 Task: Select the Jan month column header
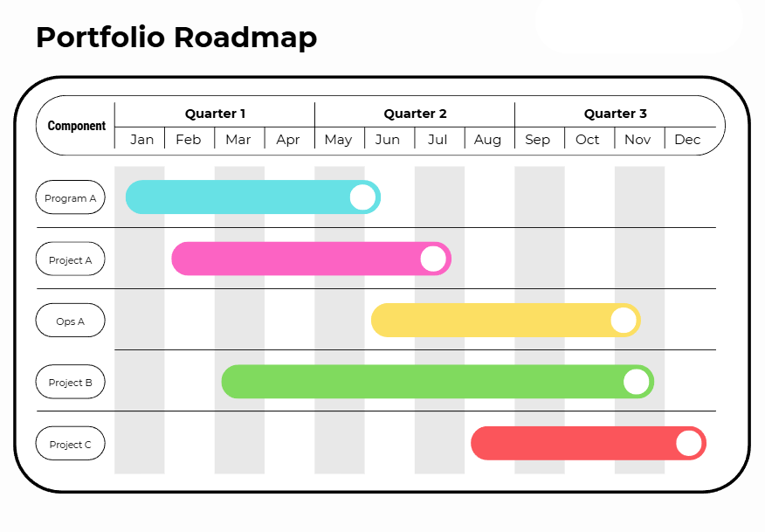(x=141, y=140)
